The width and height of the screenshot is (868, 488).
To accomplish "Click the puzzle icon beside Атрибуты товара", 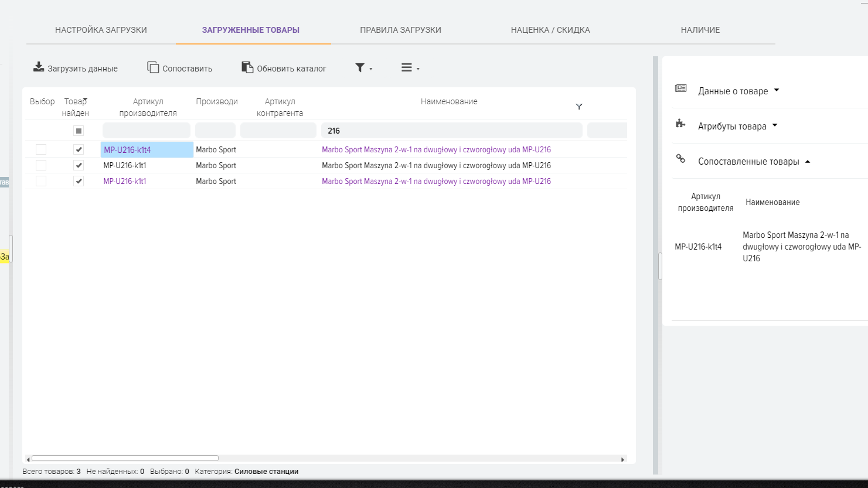I will pos(680,124).
